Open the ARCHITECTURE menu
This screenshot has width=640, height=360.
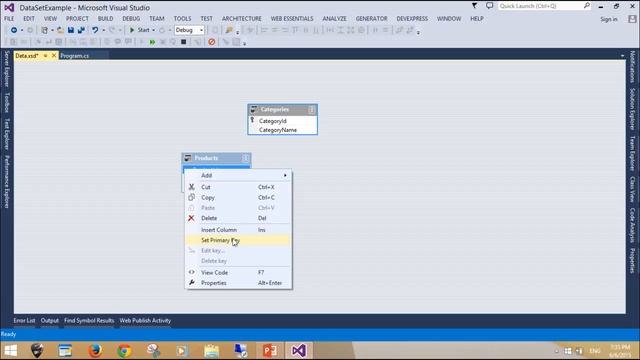242,19
